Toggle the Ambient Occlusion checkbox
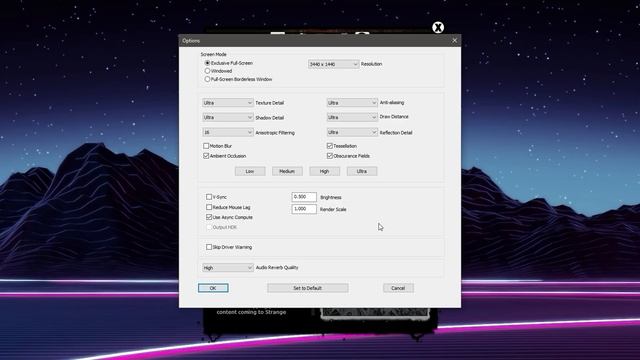Screen dimensions: 640x360 (x=206, y=156)
